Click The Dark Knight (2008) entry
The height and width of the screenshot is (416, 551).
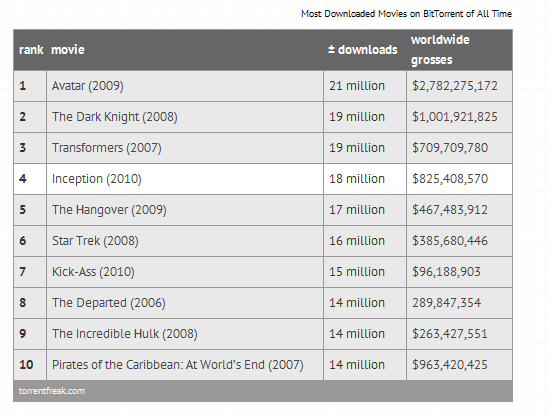click(185, 117)
